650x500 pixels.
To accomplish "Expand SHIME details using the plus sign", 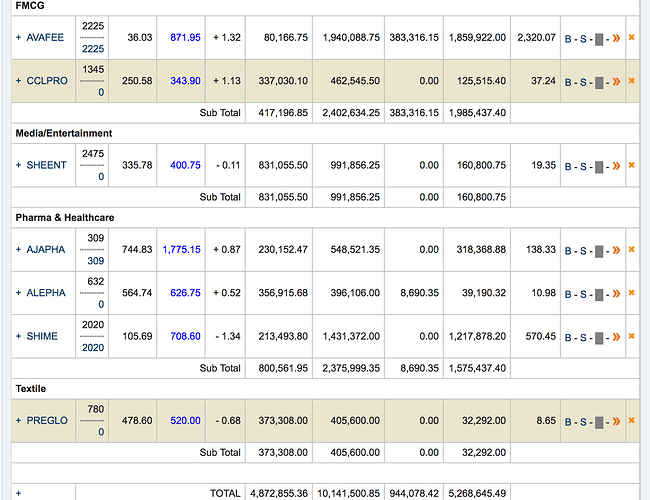I will (x=18, y=336).
